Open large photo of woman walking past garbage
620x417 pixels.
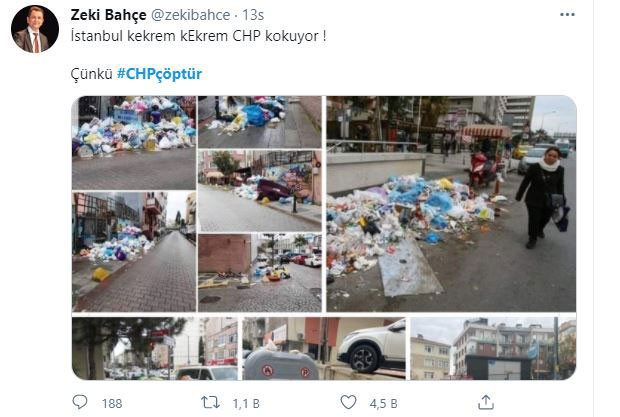tap(451, 204)
